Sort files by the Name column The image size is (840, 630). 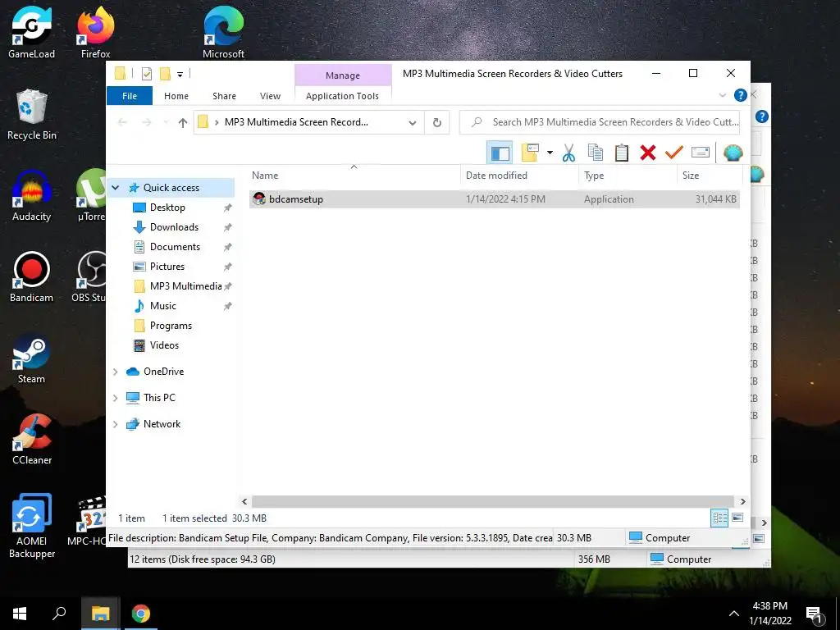(354, 176)
